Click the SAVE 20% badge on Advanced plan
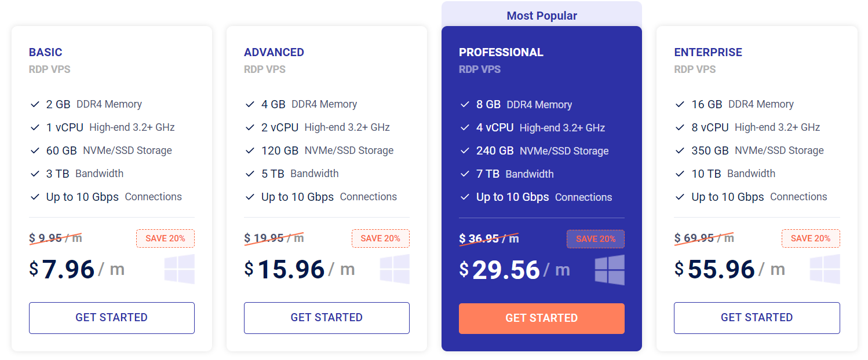 coord(380,238)
